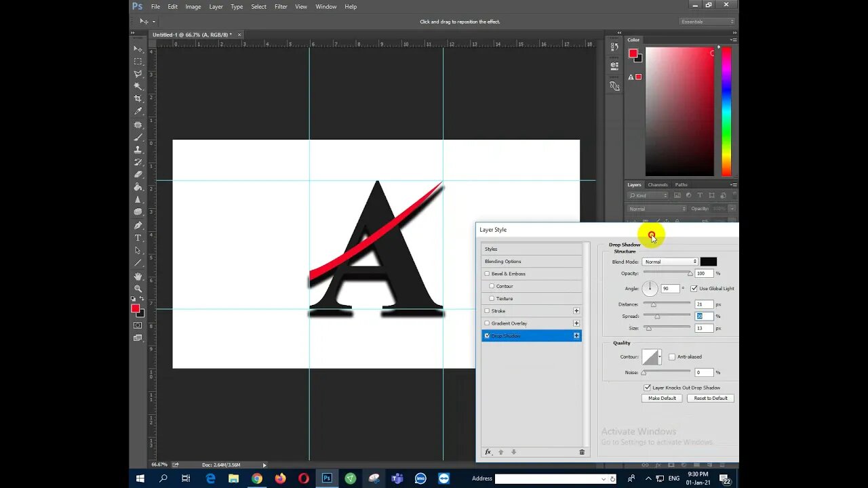Viewport: 868px width, 488px height.
Task: Enable the Stroke checkbox
Action: pos(487,311)
